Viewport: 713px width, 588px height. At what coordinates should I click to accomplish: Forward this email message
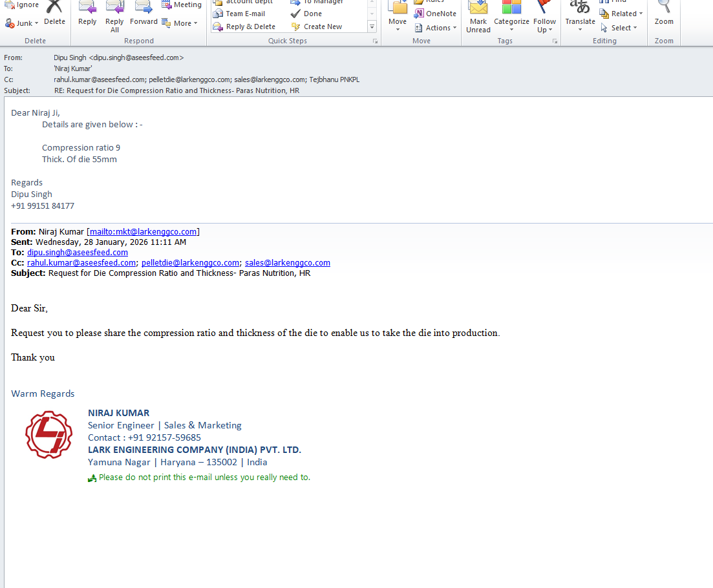click(x=144, y=13)
